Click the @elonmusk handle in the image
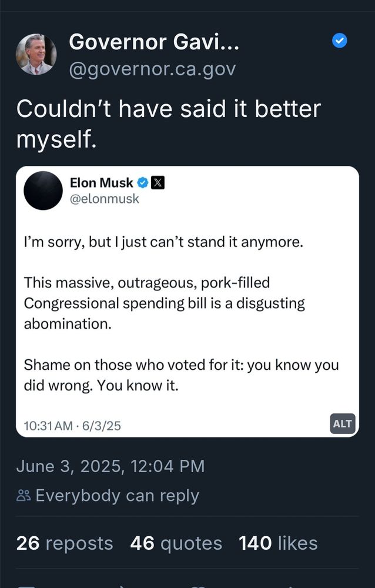375x588 pixels. (105, 199)
